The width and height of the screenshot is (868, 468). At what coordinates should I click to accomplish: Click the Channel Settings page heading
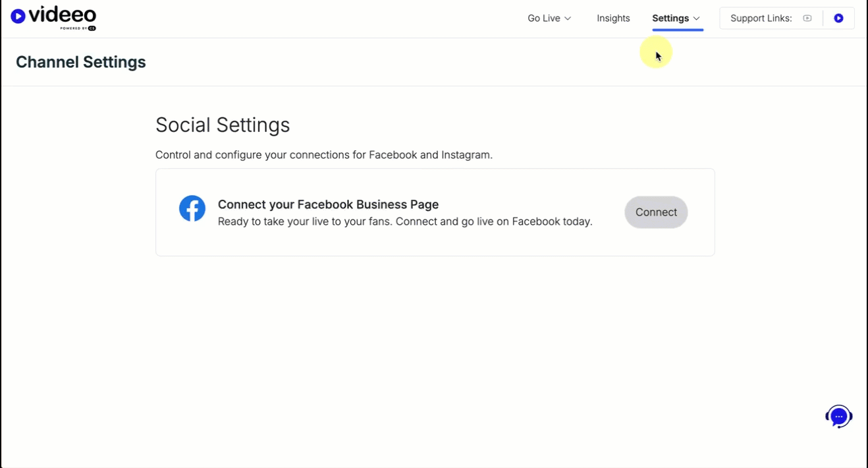point(81,62)
